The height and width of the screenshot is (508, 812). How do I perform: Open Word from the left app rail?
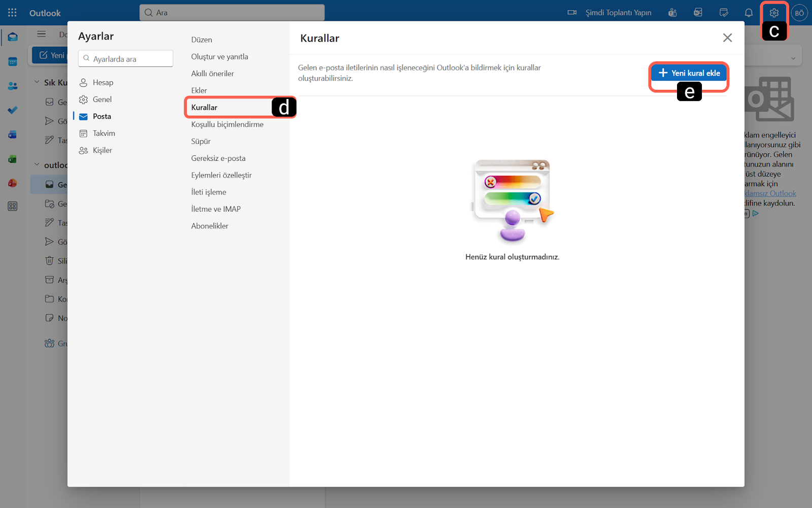(13, 134)
